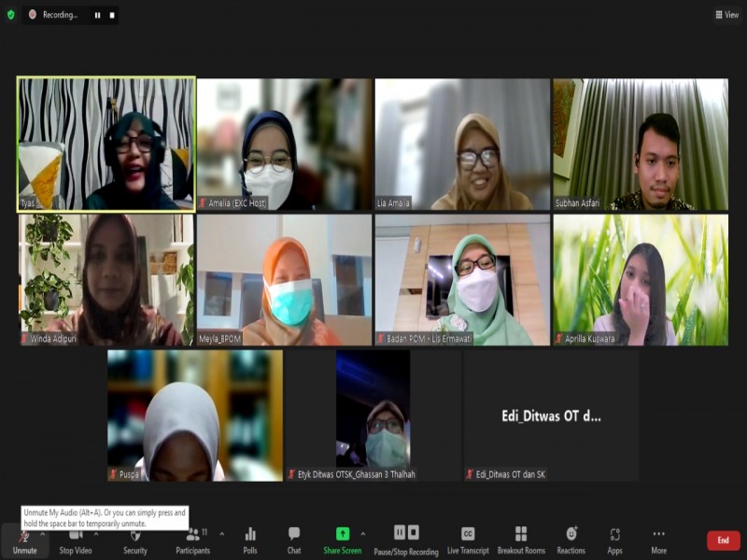
Task: Stop recording using the top square button
Action: pos(112,15)
